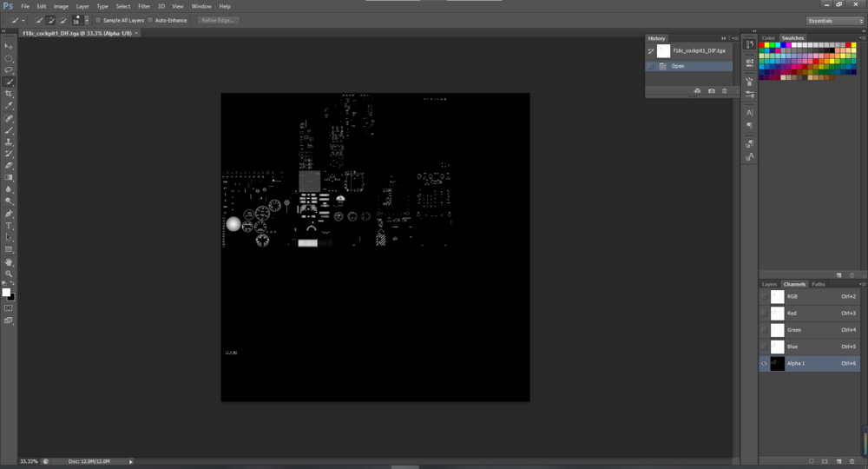Image resolution: width=868 pixels, height=469 pixels.
Task: Select the Hand tool
Action: (x=9, y=261)
